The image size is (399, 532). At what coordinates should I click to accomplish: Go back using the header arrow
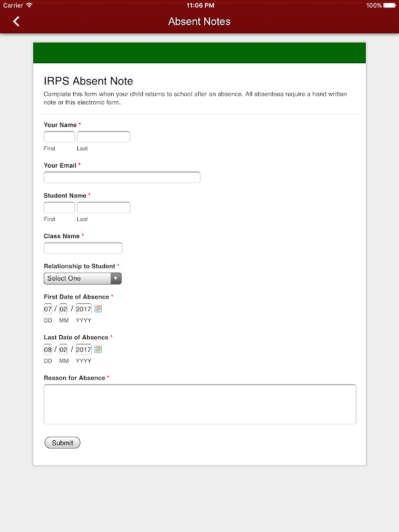click(16, 21)
